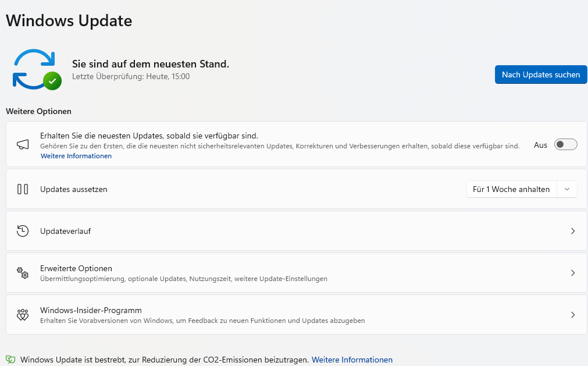Image resolution: width=588 pixels, height=366 pixels.
Task: Click the Windows Update page title
Action: (69, 20)
